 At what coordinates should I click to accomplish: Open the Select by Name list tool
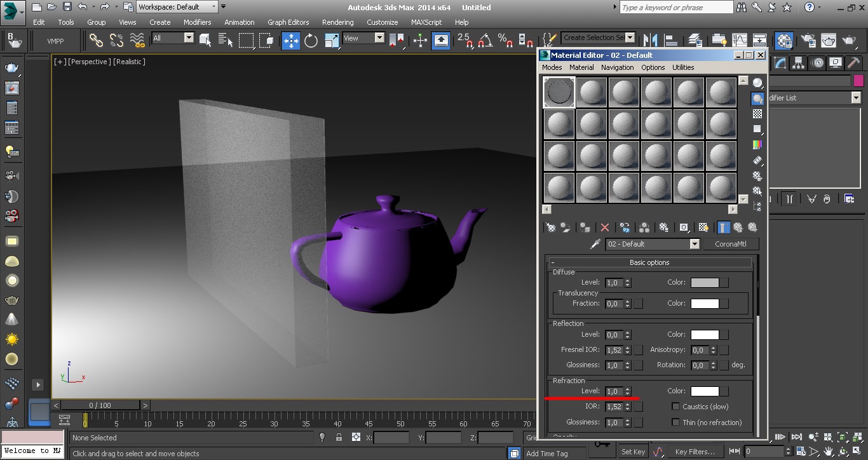coord(226,41)
